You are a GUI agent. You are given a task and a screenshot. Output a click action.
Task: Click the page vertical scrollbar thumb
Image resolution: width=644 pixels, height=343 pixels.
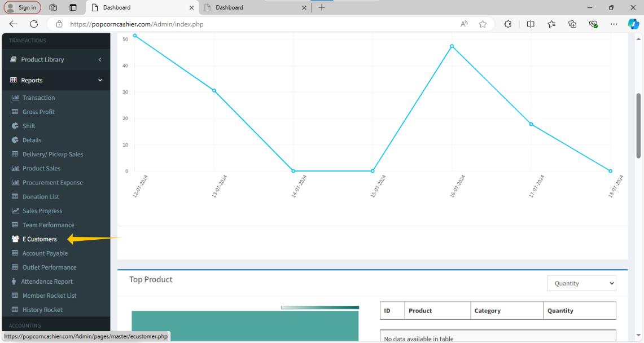coord(638,126)
